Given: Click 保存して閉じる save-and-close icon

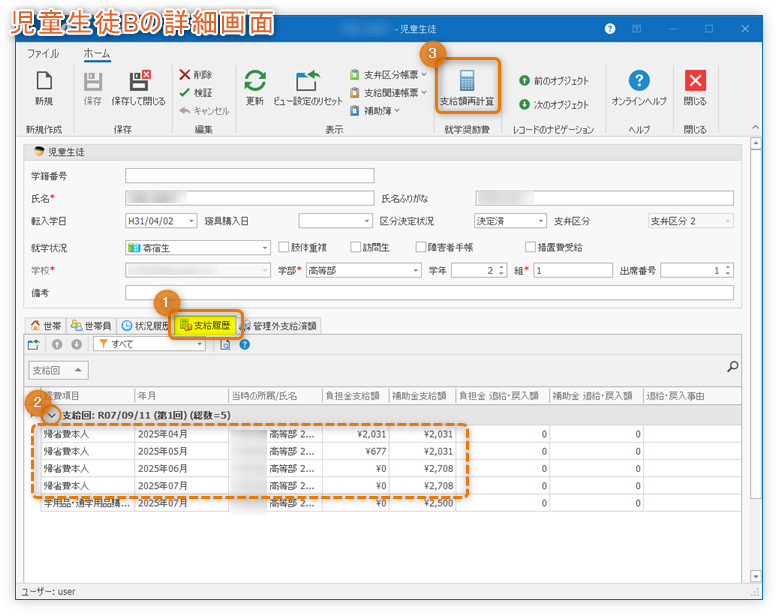Looking at the screenshot, I should pyautogui.click(x=139, y=81).
